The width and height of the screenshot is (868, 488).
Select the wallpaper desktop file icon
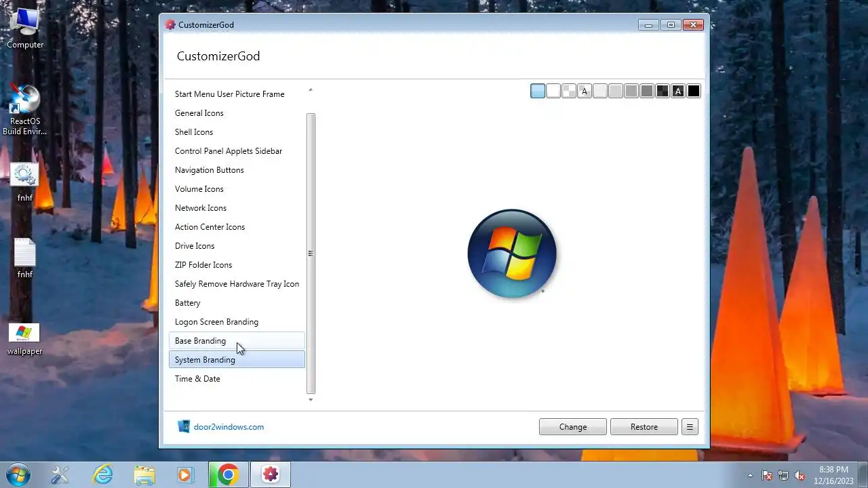coord(25,340)
